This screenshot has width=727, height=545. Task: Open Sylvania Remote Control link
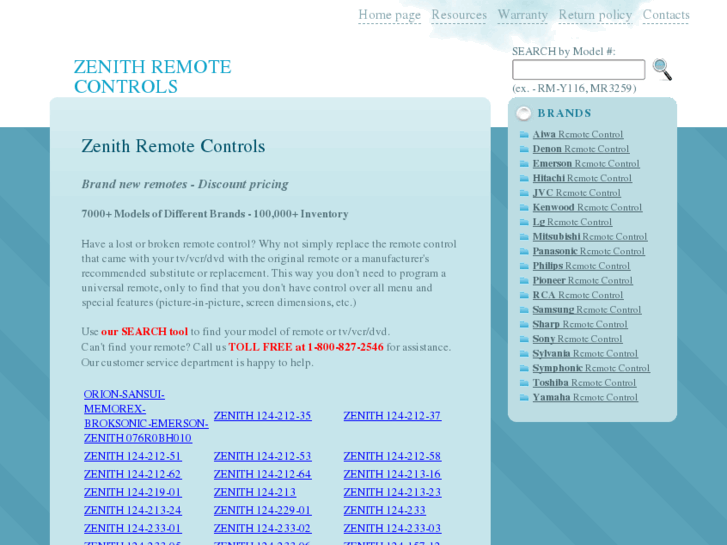point(585,353)
